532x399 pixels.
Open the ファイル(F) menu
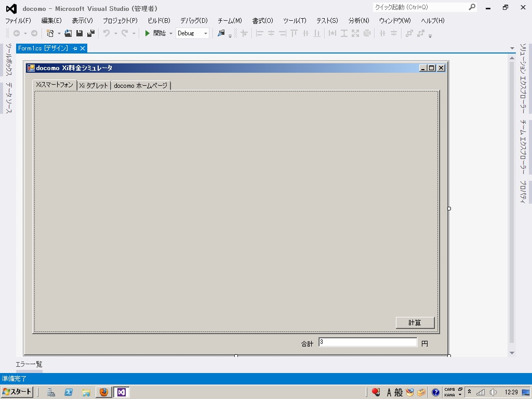coord(18,21)
